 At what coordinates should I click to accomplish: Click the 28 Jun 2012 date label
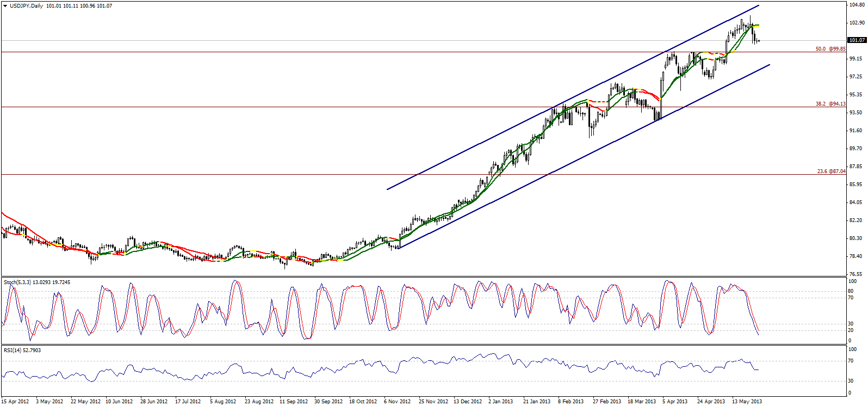tap(154, 402)
